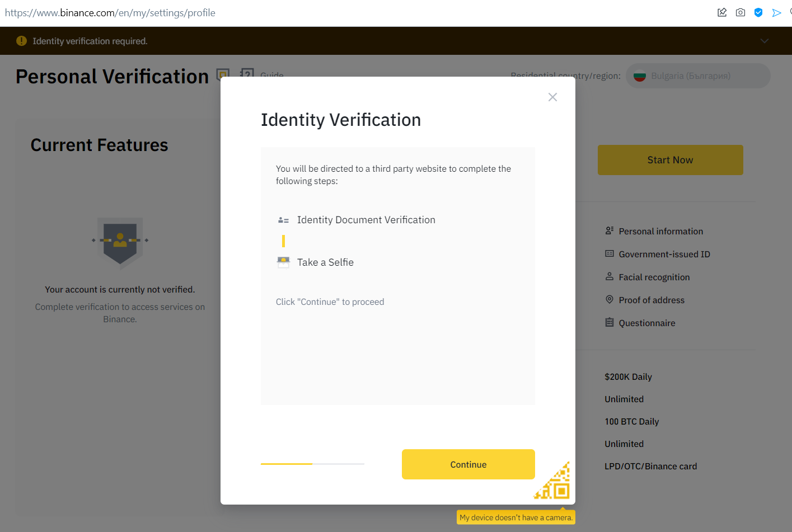Click the "$200K Daily" limit text
792x532 pixels.
[628, 376]
